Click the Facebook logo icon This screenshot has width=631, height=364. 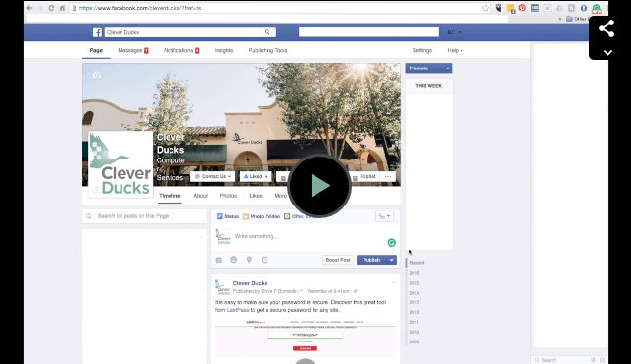point(97,32)
